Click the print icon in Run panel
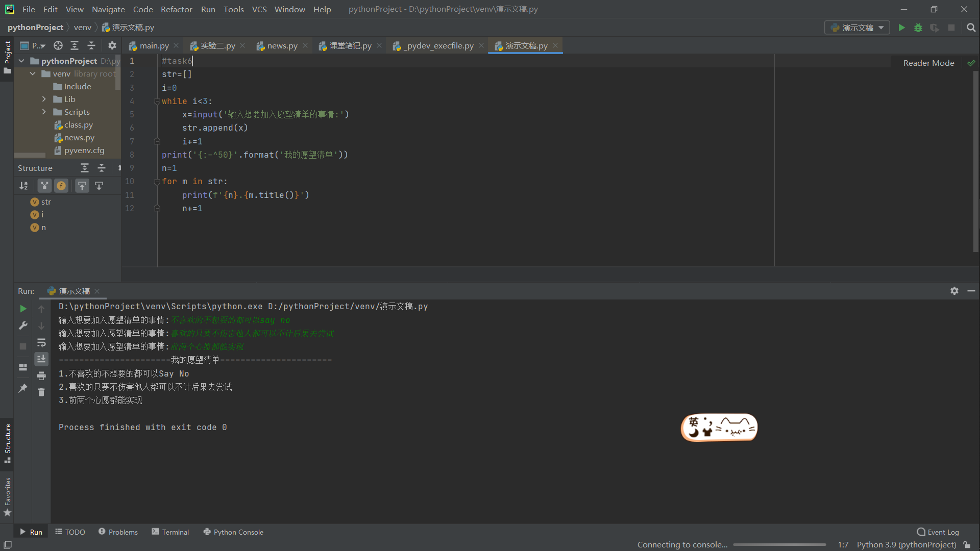 click(41, 375)
